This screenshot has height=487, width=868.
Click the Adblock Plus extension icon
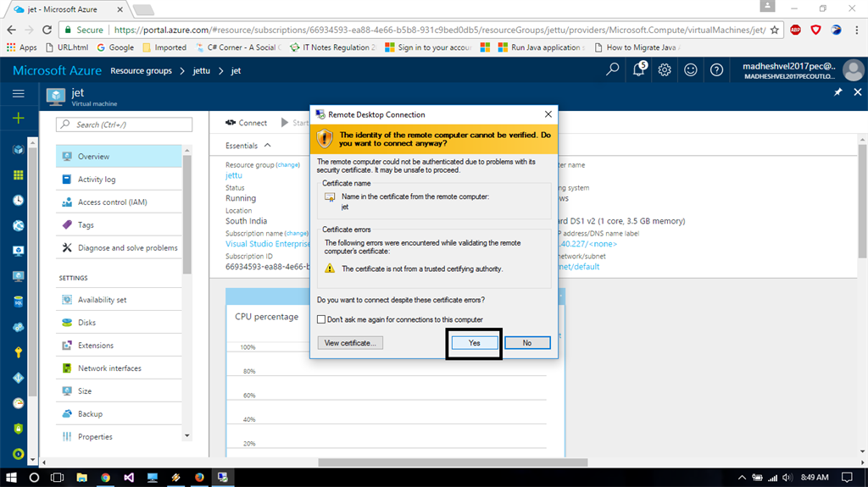(x=795, y=30)
